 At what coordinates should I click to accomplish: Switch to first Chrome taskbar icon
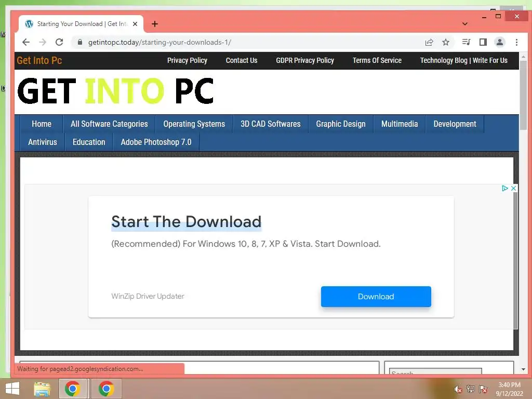73,389
